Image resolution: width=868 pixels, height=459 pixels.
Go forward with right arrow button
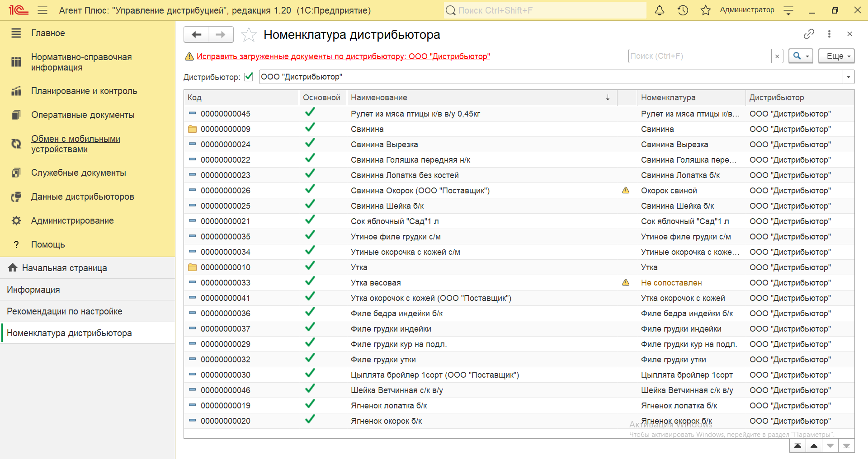(221, 34)
